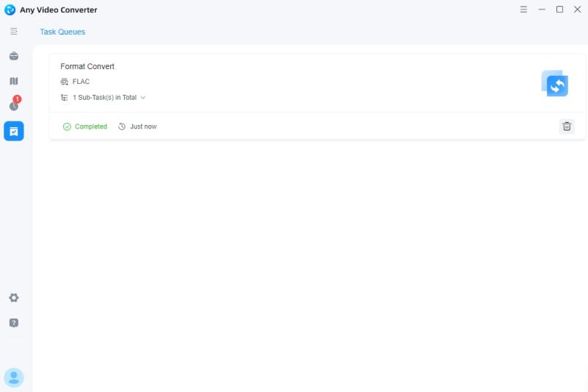Click the 1 Sub-Task(s) in Total text
588x392 pixels.
point(104,98)
